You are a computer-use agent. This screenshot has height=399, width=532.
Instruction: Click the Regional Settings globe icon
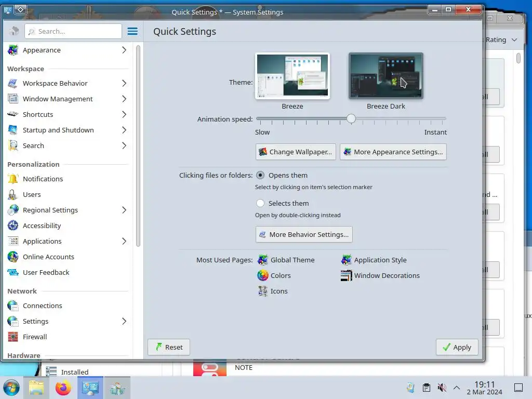tap(13, 210)
